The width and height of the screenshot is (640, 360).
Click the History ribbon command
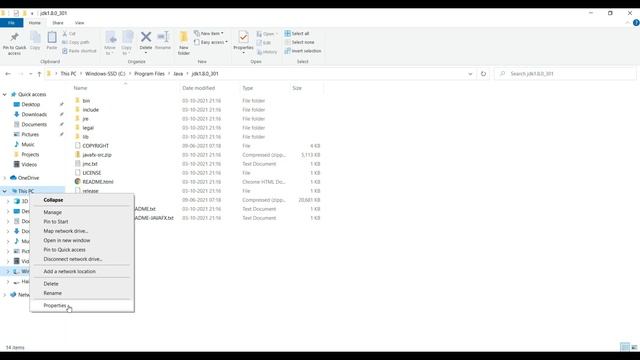[x=267, y=52]
